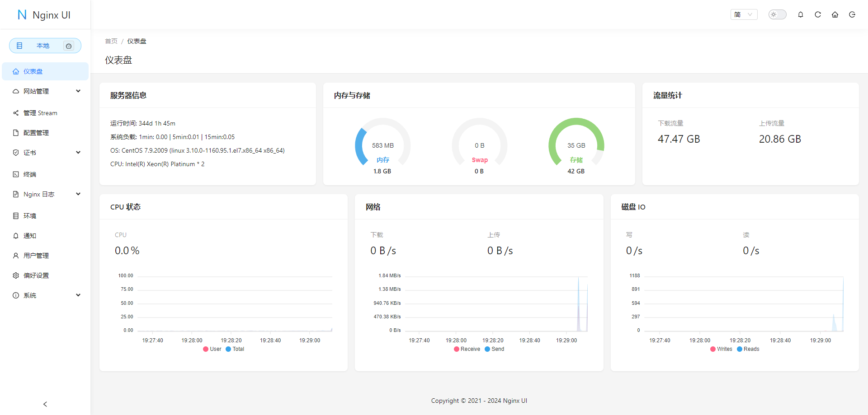The height and width of the screenshot is (415, 868).
Task: Collapse the sidebar with the left arrow
Action: (45, 404)
